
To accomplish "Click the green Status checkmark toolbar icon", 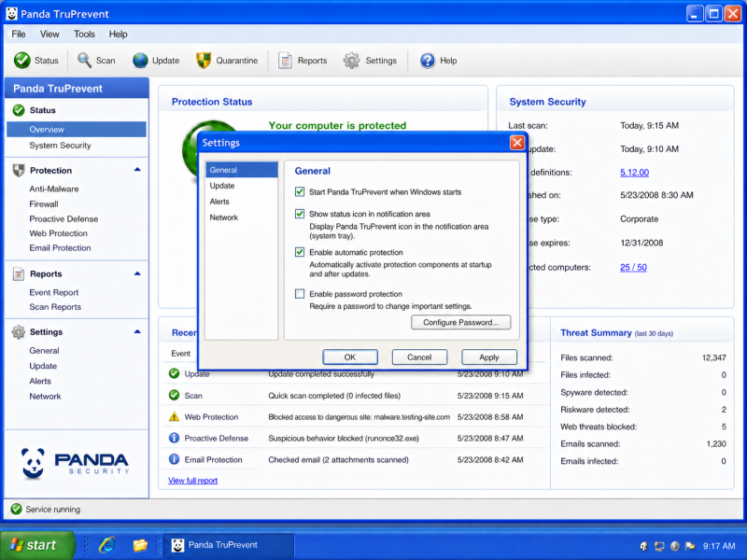I will click(21, 61).
